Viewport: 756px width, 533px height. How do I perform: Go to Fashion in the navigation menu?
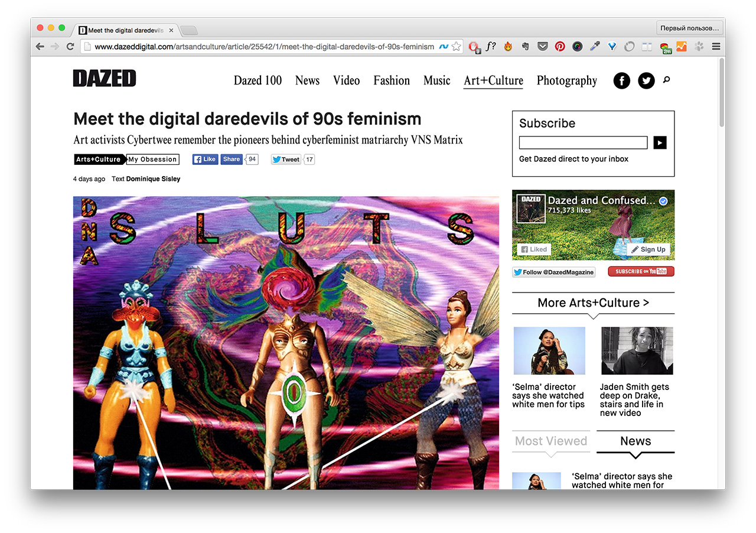(391, 80)
